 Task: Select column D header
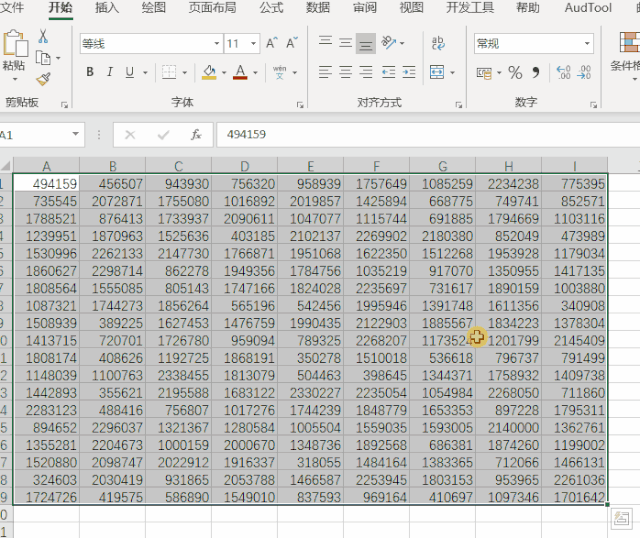point(244,166)
